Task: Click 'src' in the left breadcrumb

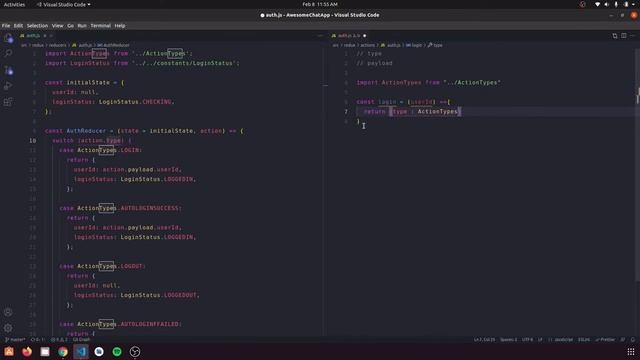Action: click(x=24, y=45)
